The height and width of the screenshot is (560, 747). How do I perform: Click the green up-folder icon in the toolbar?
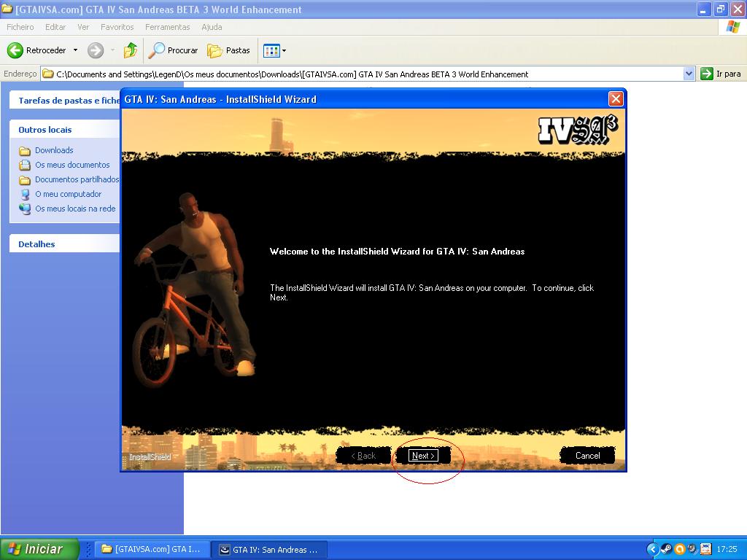(130, 50)
